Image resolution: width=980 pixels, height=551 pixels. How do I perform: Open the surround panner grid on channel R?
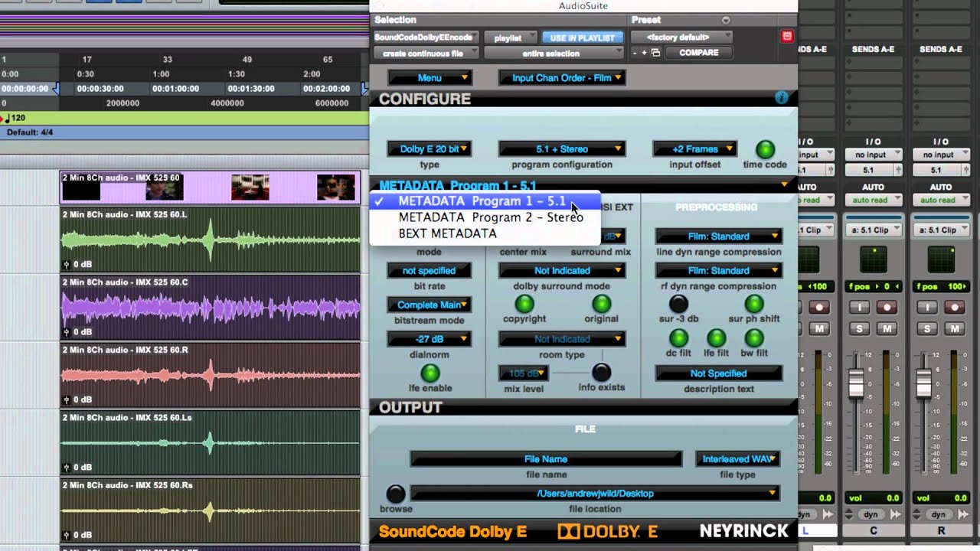pyautogui.click(x=941, y=259)
